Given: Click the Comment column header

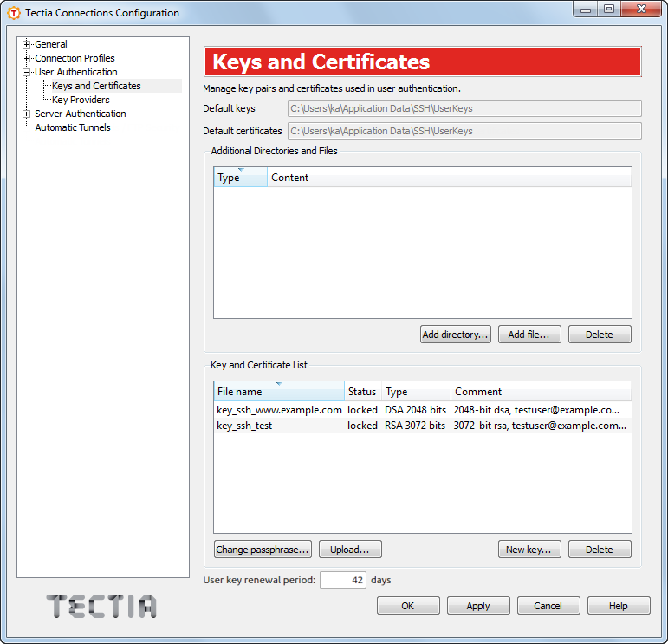Looking at the screenshot, I should pyautogui.click(x=541, y=392).
